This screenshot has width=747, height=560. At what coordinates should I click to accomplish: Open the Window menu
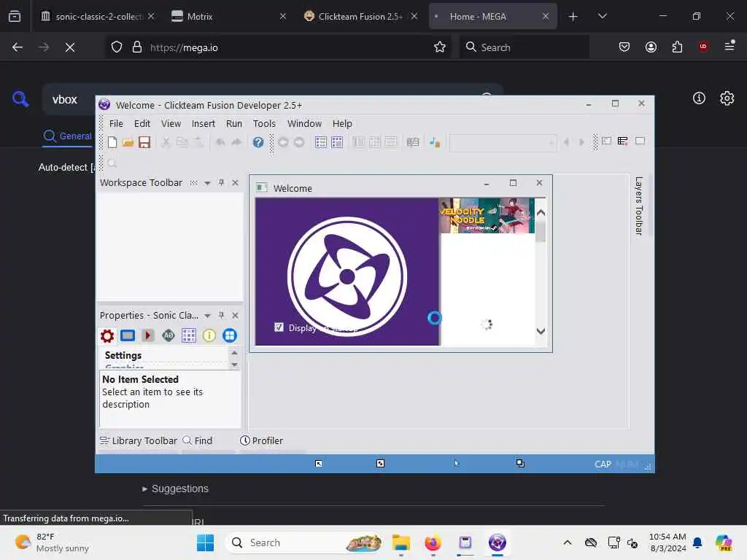304,123
